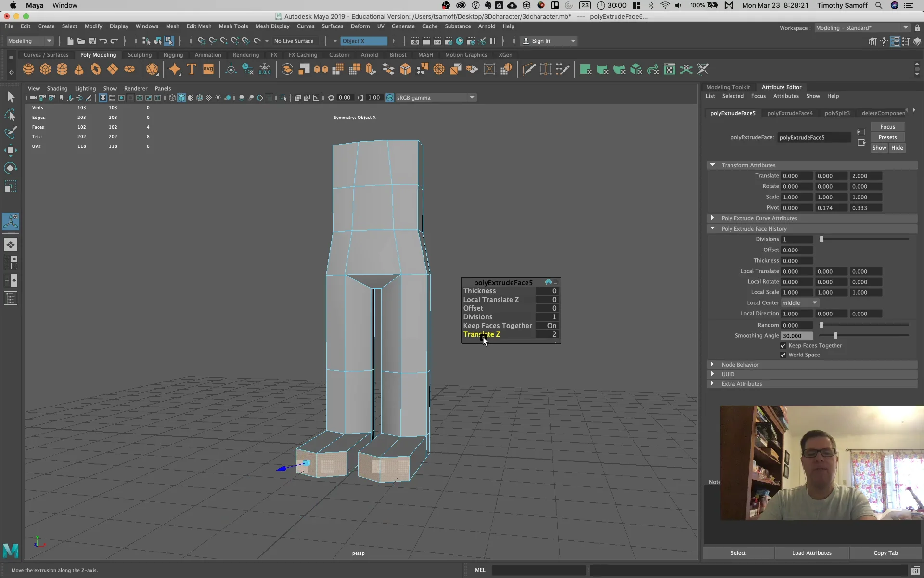Choose the Rotate tool in toolbox

(11, 168)
